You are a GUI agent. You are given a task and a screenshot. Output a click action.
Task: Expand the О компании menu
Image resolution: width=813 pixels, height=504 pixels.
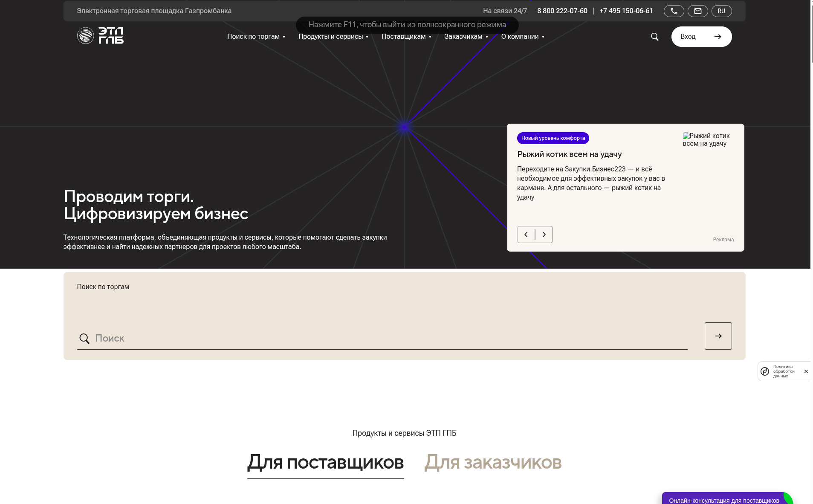pos(522,37)
